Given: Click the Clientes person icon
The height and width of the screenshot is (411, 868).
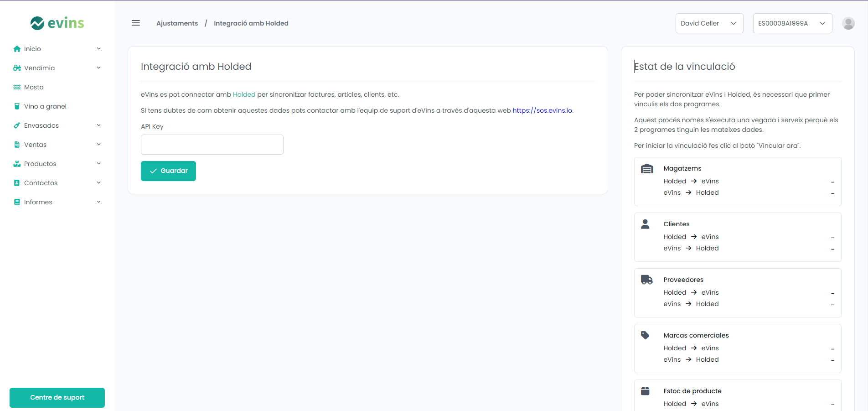Looking at the screenshot, I should click(645, 224).
